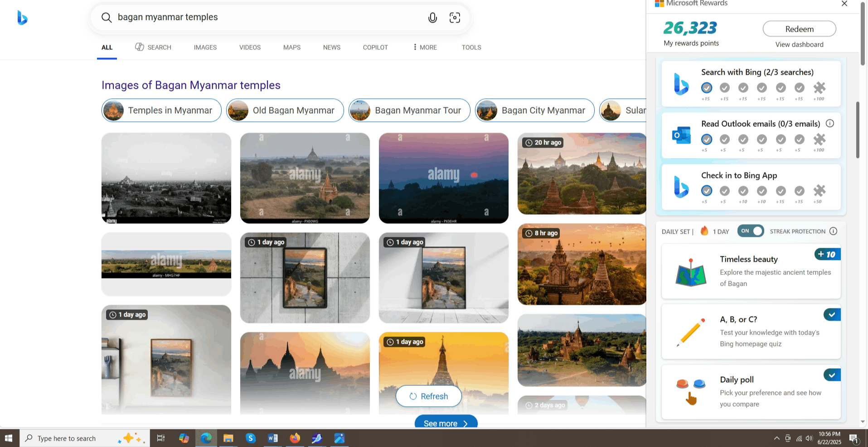This screenshot has width=868, height=447.
Task: Expand results with the See more chevron
Action: pyautogui.click(x=466, y=423)
